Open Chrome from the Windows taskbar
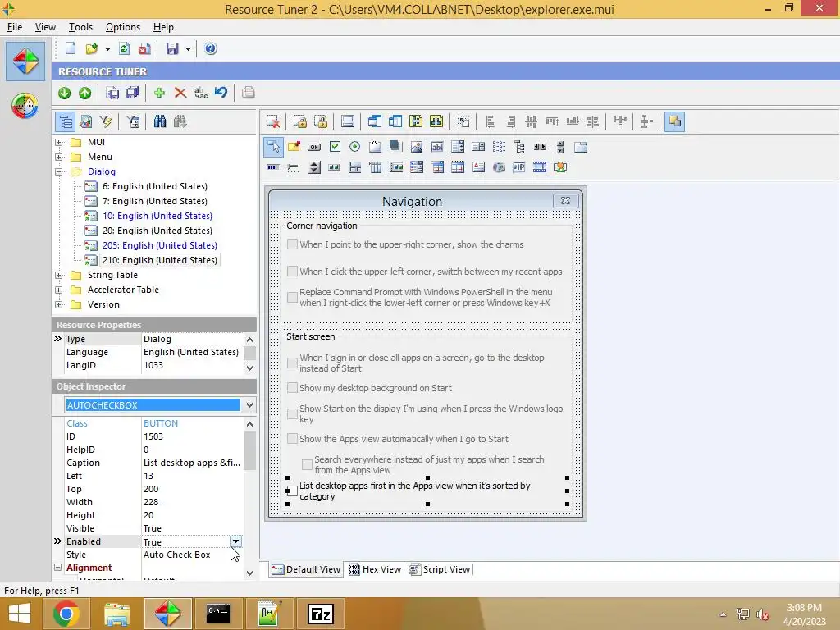 [x=66, y=614]
